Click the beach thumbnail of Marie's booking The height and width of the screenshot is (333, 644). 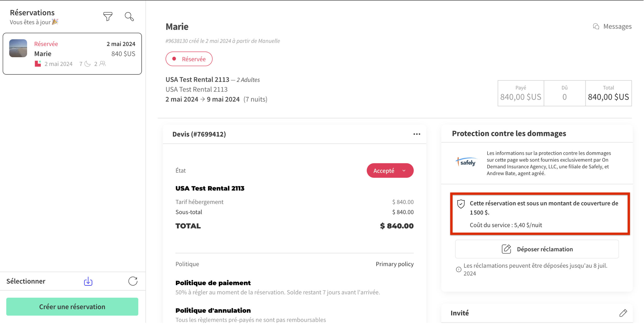click(x=18, y=48)
